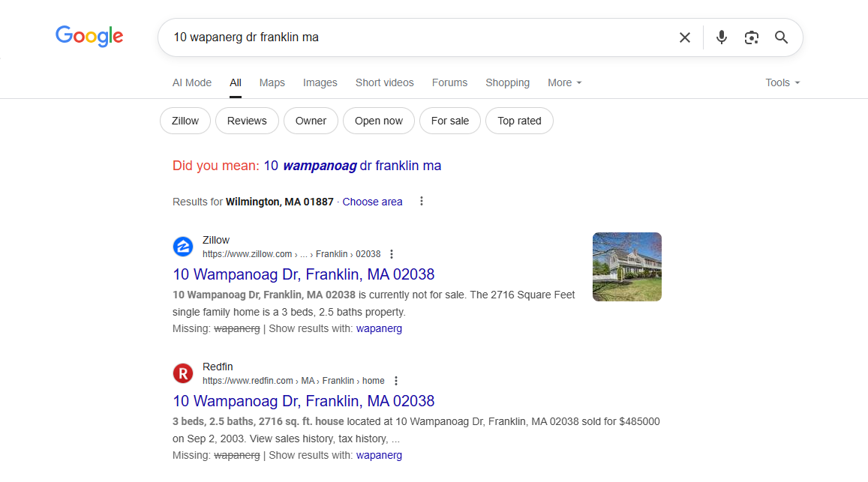The height and width of the screenshot is (482, 868).
Task: Open Search by image camera icon
Action: pos(751,37)
